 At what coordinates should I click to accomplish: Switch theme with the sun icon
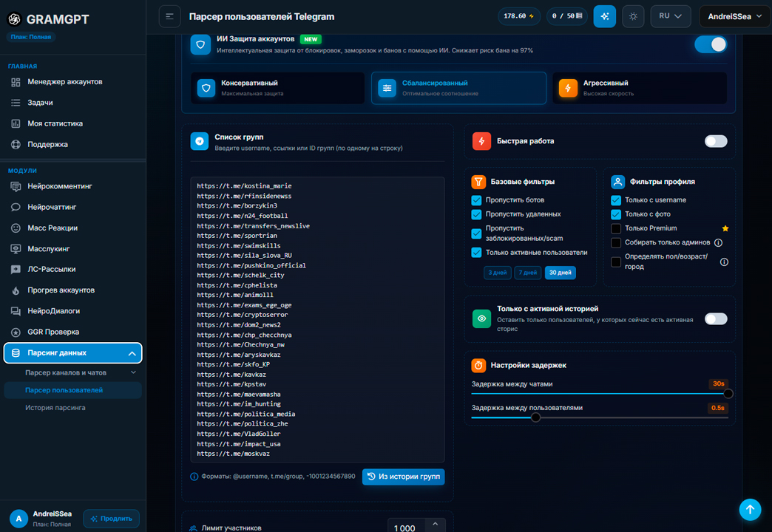633,16
